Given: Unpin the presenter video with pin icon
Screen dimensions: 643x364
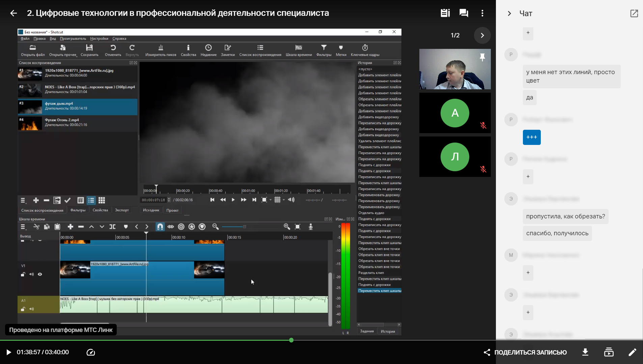Looking at the screenshot, I should (482, 57).
